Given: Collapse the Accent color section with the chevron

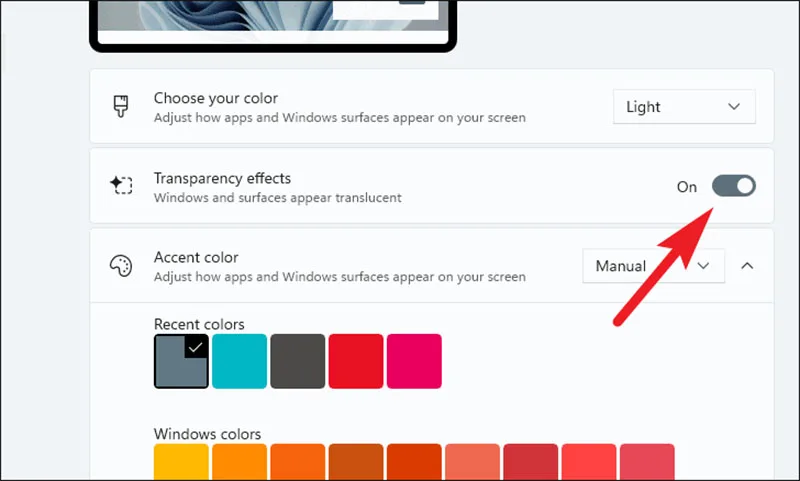Looking at the screenshot, I should click(x=747, y=266).
